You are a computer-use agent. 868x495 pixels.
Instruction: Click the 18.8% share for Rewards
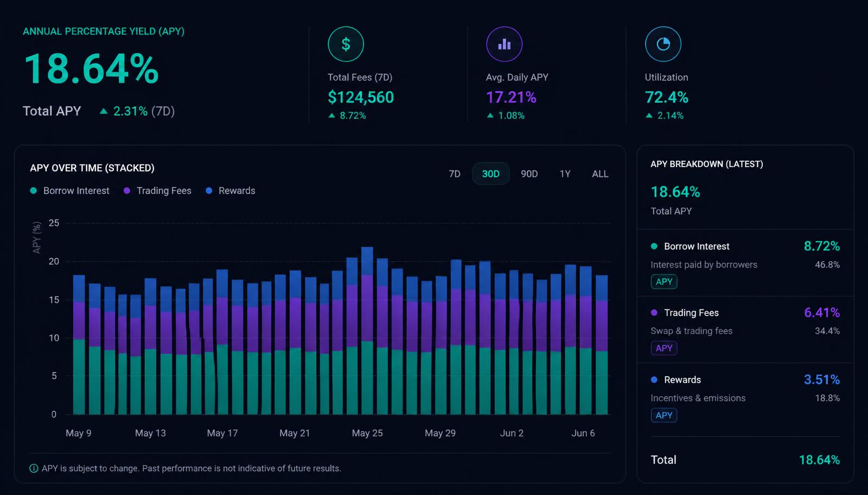click(x=827, y=398)
